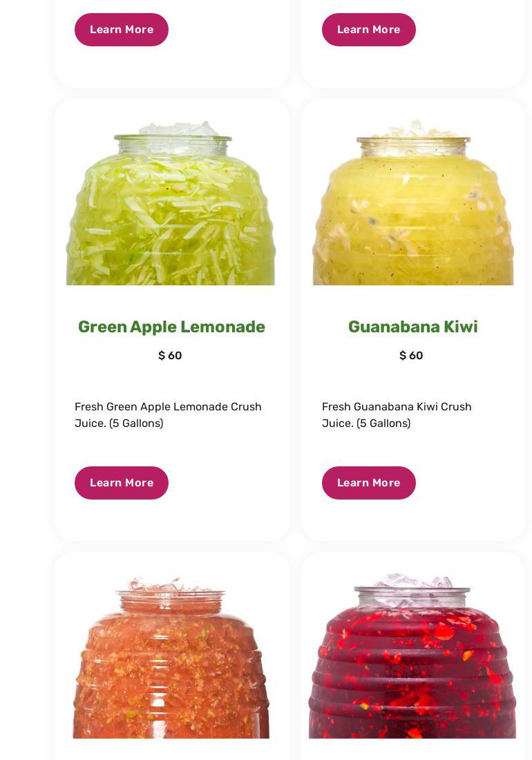Open the Green Apple Lemonade jar image
Screen dimensions: 532x760
click(171, 202)
